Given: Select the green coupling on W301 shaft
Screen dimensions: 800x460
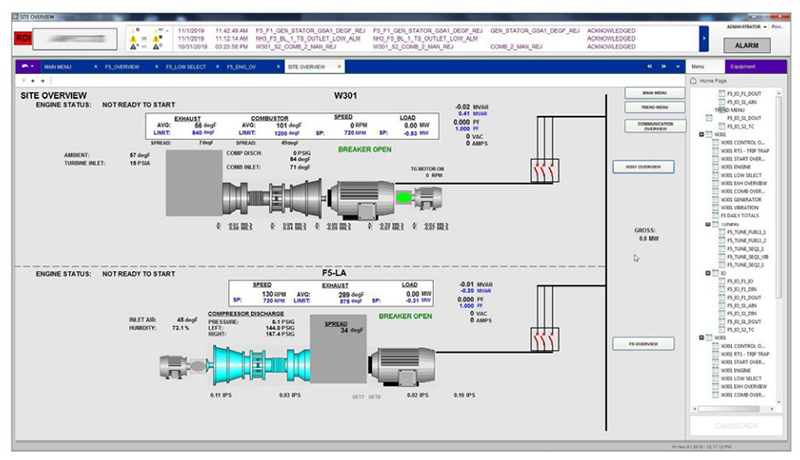Looking at the screenshot, I should pos(404,197).
